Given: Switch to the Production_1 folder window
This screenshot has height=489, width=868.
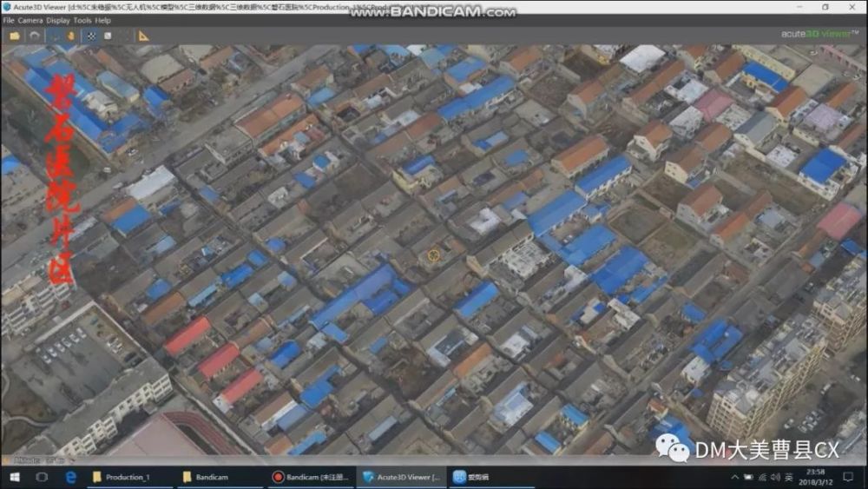Looking at the screenshot, I should point(131,477).
